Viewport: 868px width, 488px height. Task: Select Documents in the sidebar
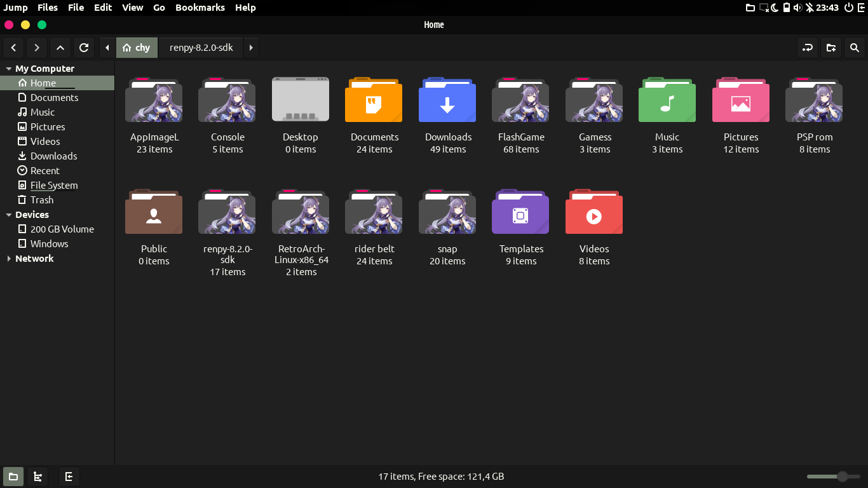pyautogui.click(x=57, y=97)
